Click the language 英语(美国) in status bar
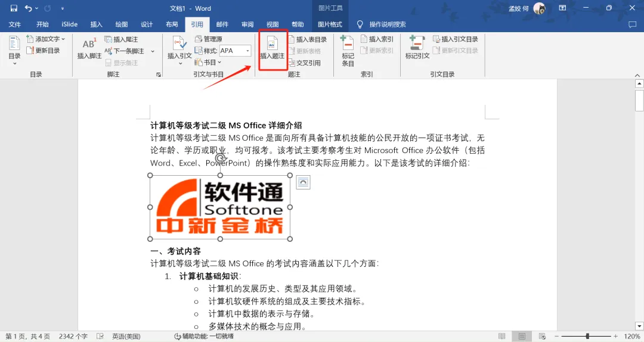644x342 pixels. tap(126, 336)
